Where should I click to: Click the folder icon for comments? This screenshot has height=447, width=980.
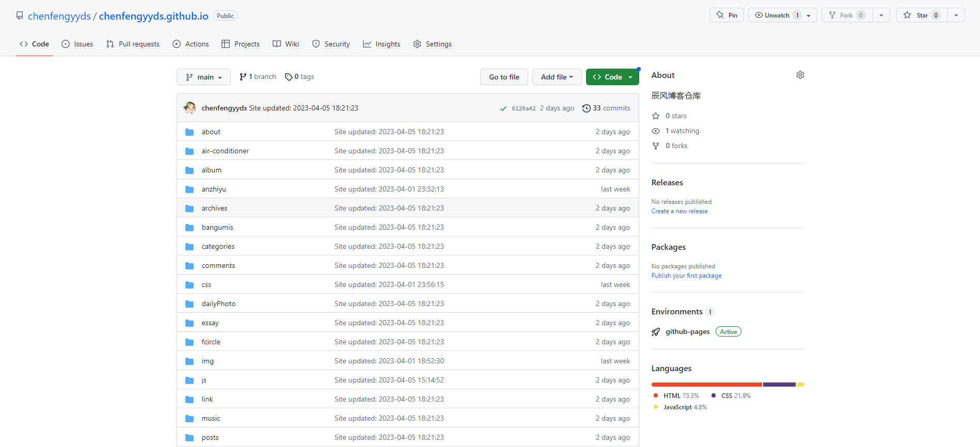(x=189, y=266)
